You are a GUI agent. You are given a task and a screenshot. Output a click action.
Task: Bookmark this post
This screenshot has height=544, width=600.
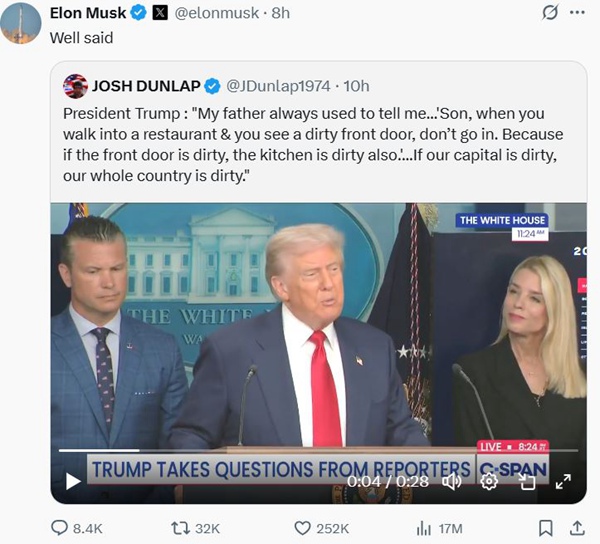pos(545,527)
